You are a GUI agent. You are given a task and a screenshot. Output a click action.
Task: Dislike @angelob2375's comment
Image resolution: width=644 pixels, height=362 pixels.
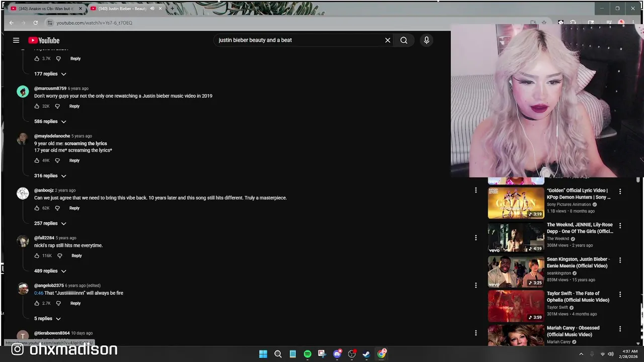[58, 303]
